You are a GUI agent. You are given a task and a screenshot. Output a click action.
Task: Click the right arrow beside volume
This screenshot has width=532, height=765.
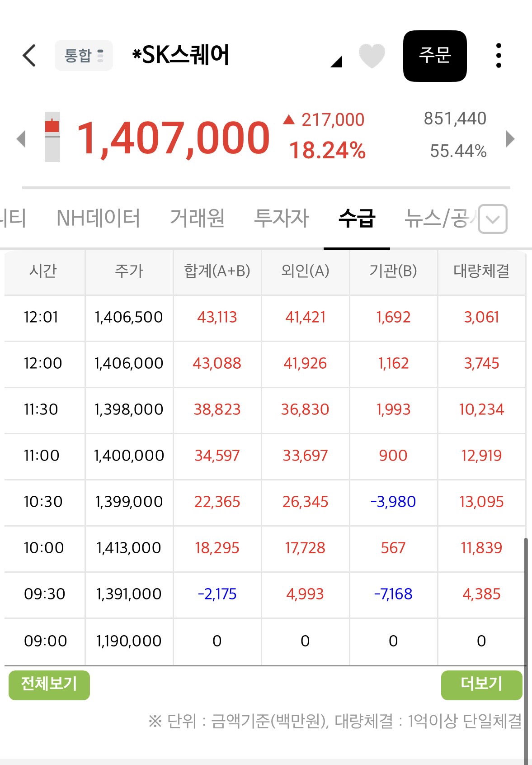pyautogui.click(x=510, y=138)
